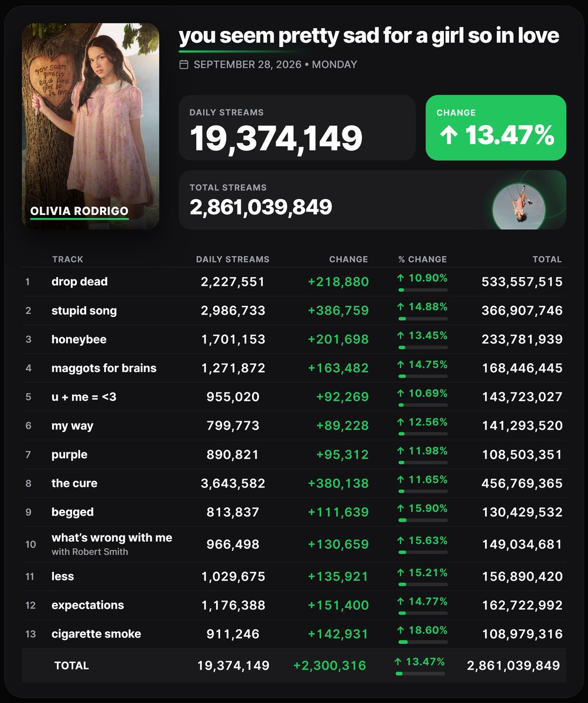
Task: Click the daily streams cell 2,986,733
Action: (233, 310)
